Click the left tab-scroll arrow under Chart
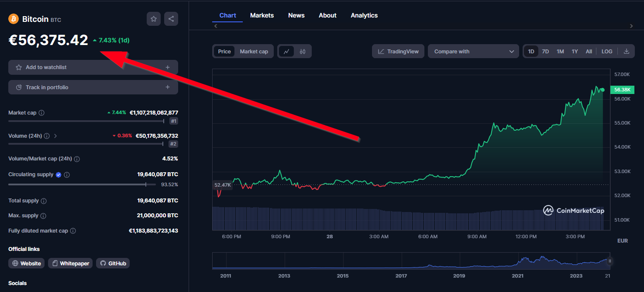This screenshot has width=644, height=292. [x=215, y=26]
